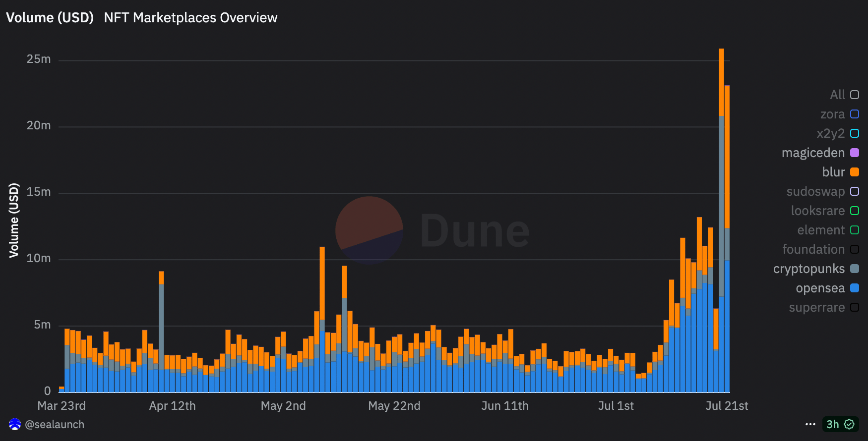Screen dimensions: 868x441
Task: Click the 3h refresh status badge
Action: tap(840, 424)
